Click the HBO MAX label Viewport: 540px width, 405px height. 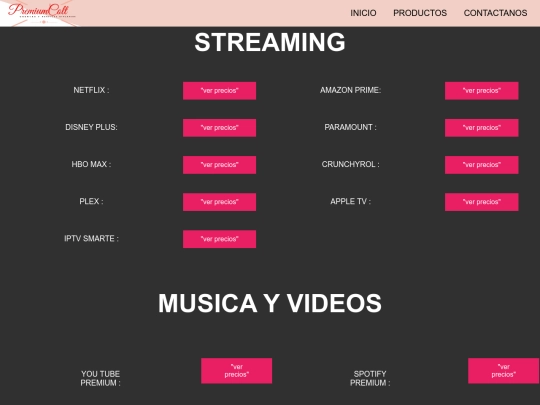tap(91, 165)
